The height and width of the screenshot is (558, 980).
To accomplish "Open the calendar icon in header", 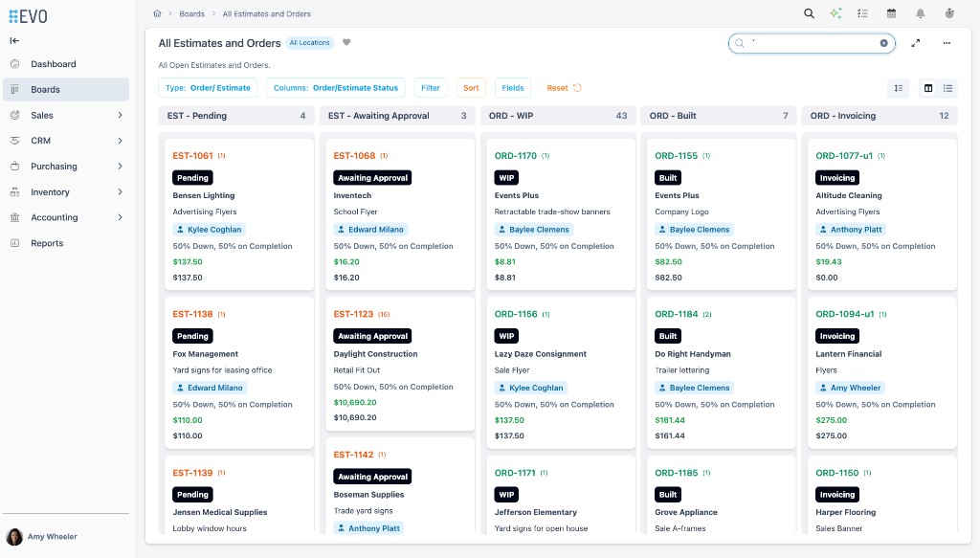I will 891,13.
